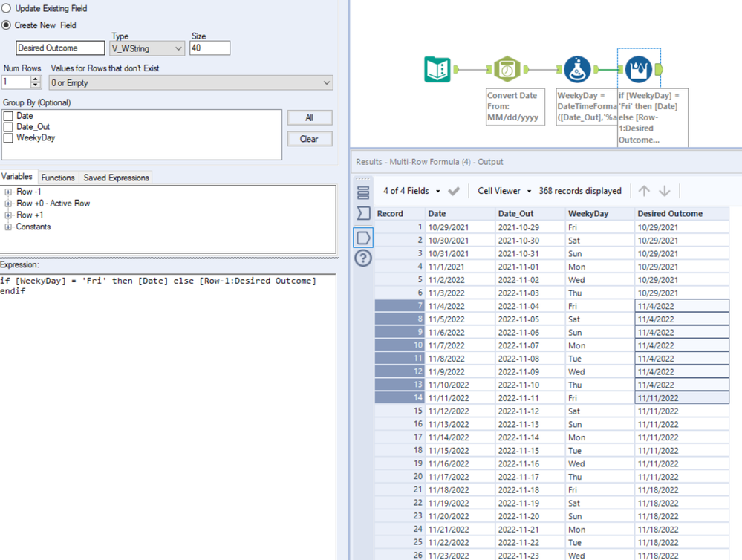
Task: Switch to the Functions tab
Action: coord(58,178)
